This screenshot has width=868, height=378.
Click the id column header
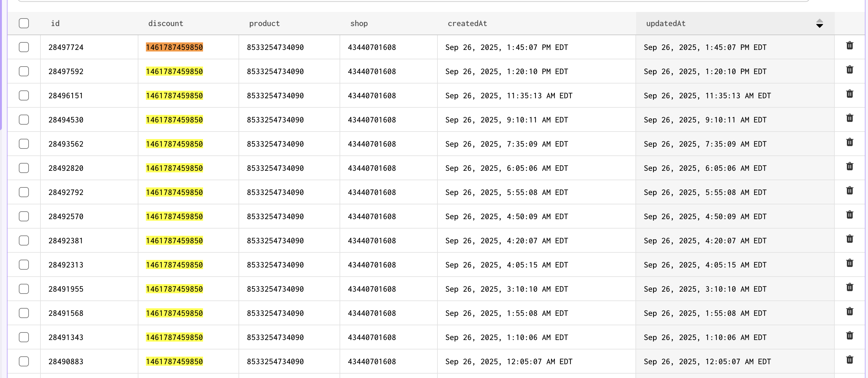(55, 23)
